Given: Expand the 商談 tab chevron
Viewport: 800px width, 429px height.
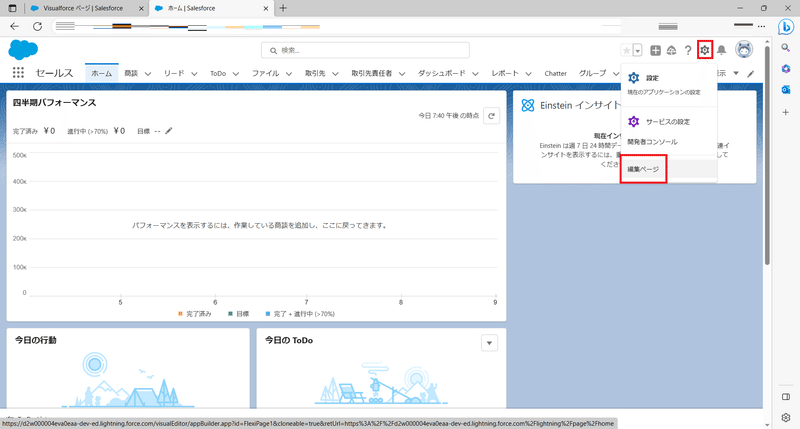Looking at the screenshot, I should point(148,74).
